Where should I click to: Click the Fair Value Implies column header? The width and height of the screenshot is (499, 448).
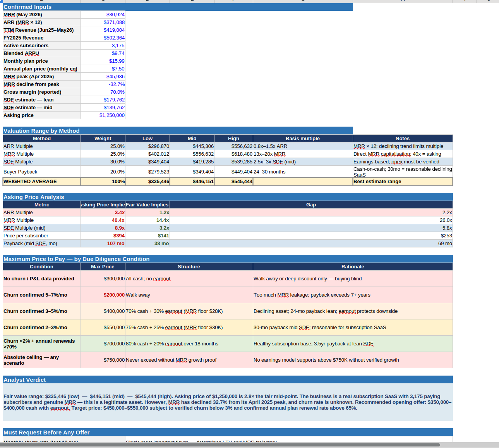tap(147, 205)
